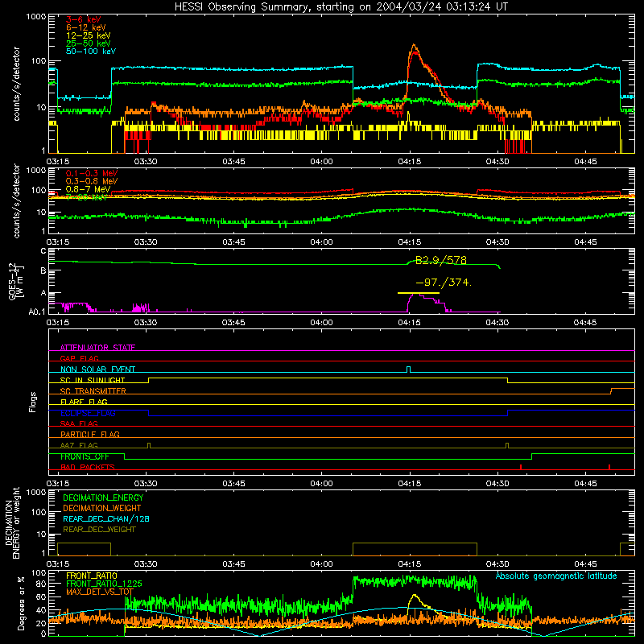644x644 pixels.
Task: Click the yellow 0.8-7 MeV legend label
Action: [x=89, y=189]
